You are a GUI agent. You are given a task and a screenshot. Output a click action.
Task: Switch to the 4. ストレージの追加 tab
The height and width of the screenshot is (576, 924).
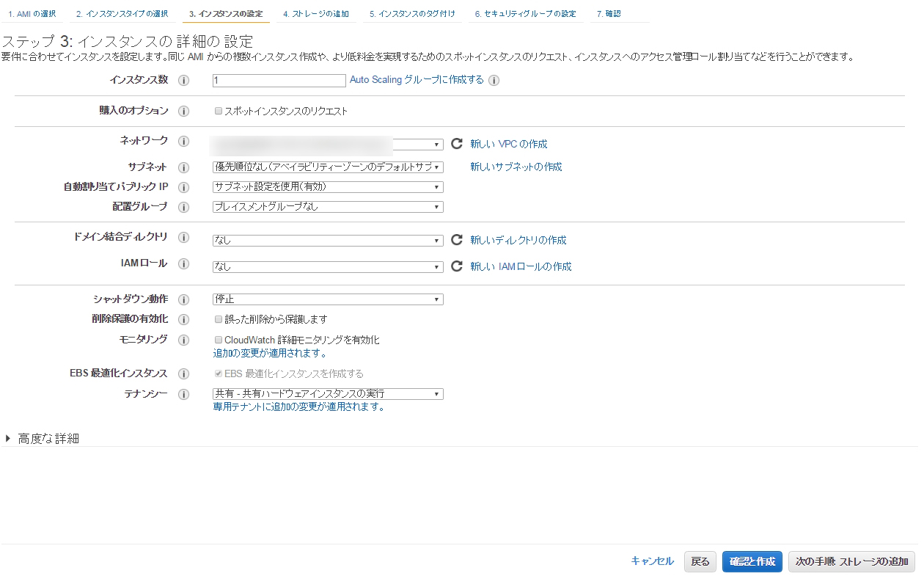click(315, 12)
